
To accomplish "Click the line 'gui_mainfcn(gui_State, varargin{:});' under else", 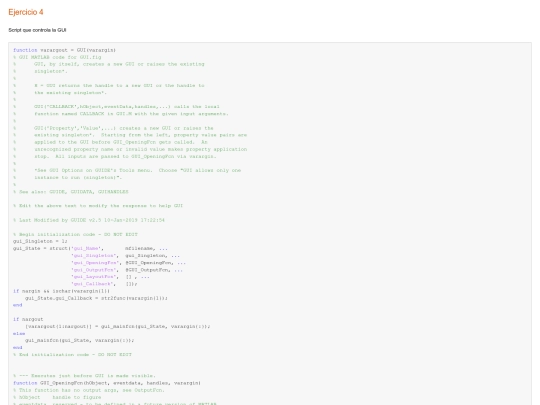I will coord(80,340).
